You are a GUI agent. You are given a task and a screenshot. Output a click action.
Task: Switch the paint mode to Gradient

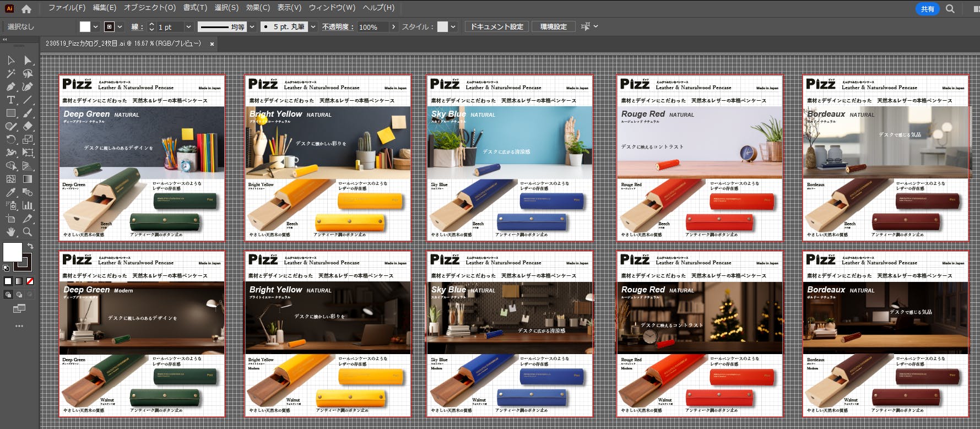[x=19, y=281]
